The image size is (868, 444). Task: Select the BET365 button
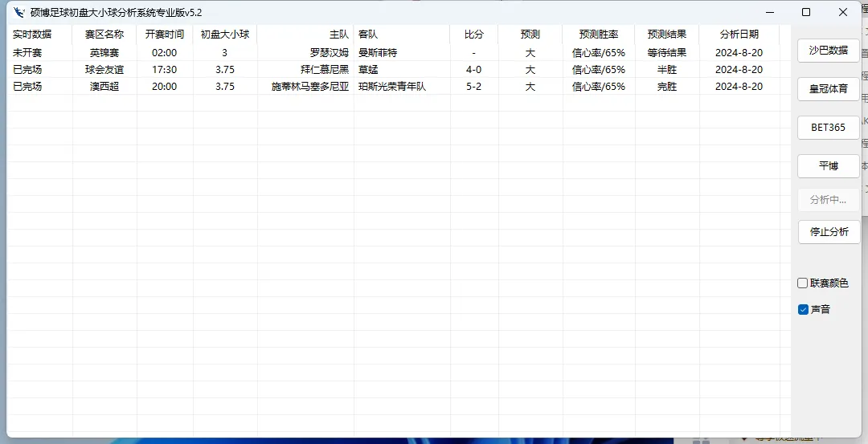(828, 127)
